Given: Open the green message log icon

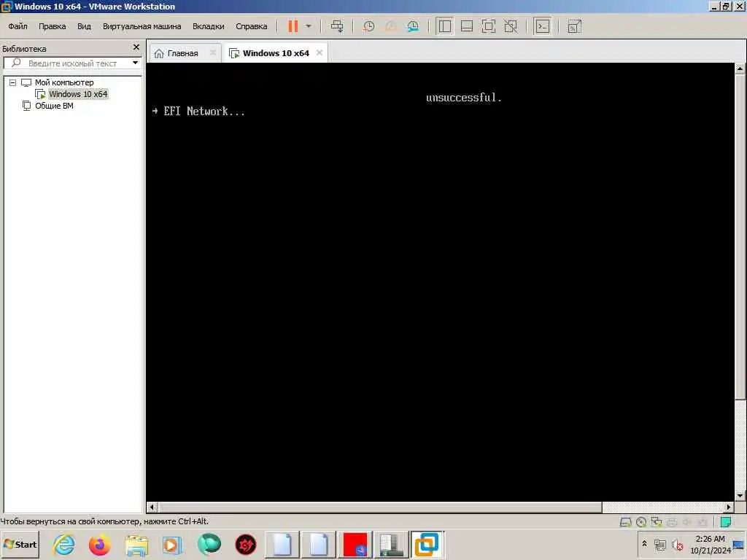Looking at the screenshot, I should pyautogui.click(x=726, y=522).
